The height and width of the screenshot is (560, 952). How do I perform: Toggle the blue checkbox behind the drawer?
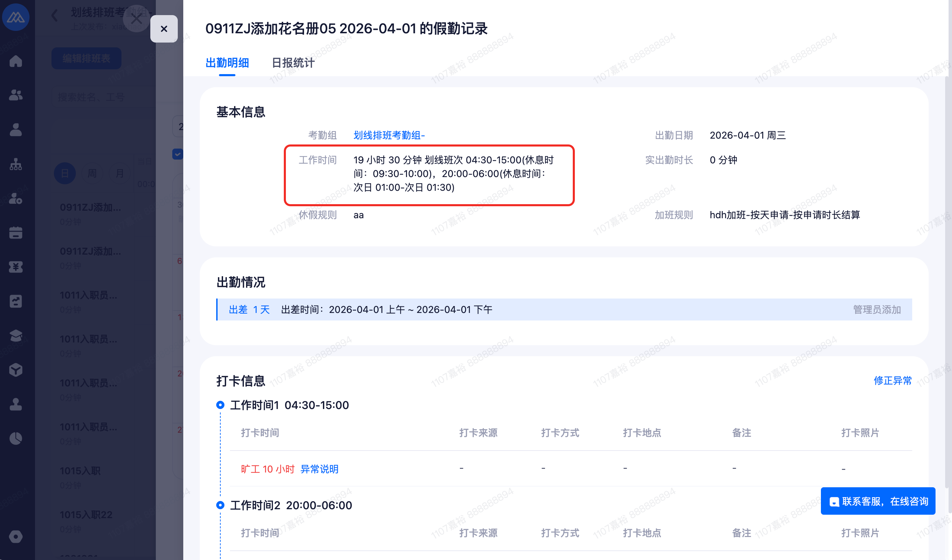(x=177, y=154)
